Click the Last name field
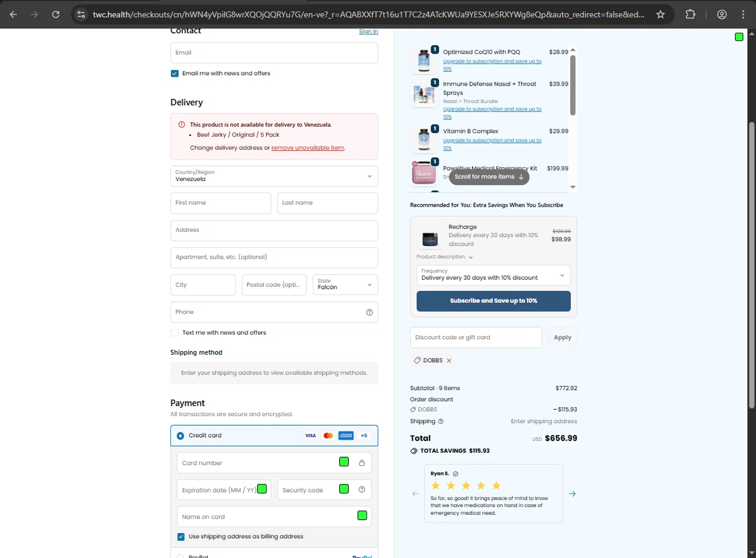This screenshot has height=558, width=756. (328, 203)
